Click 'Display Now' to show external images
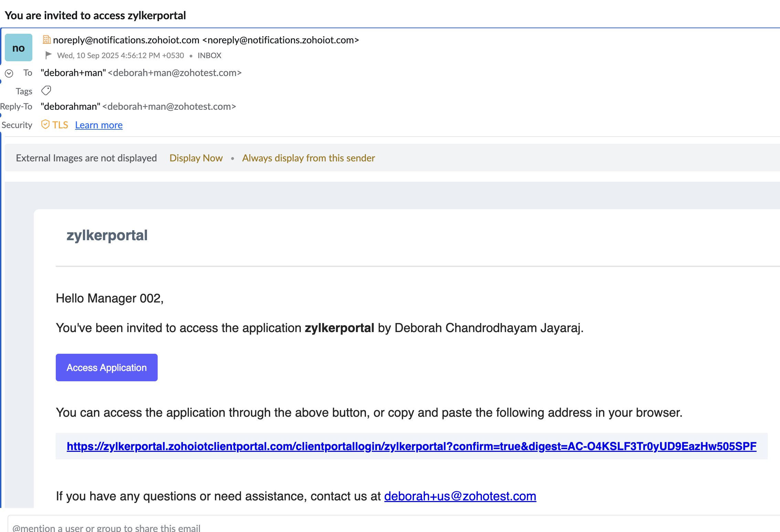780x532 pixels. (x=196, y=158)
